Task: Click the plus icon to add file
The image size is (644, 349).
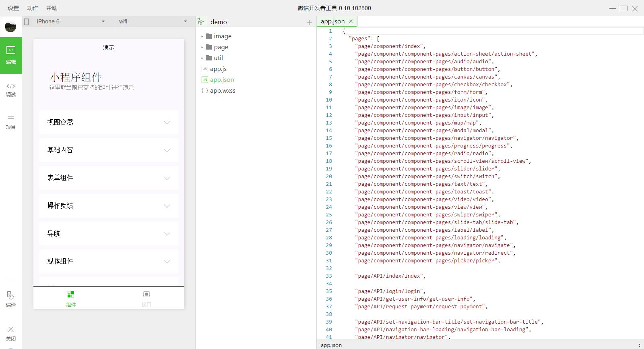Action: (x=309, y=23)
